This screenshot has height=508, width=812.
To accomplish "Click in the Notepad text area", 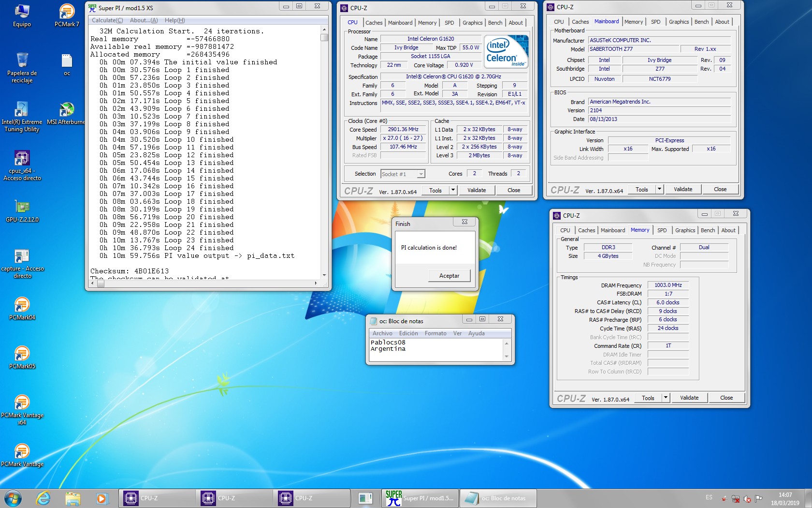I will (436, 350).
